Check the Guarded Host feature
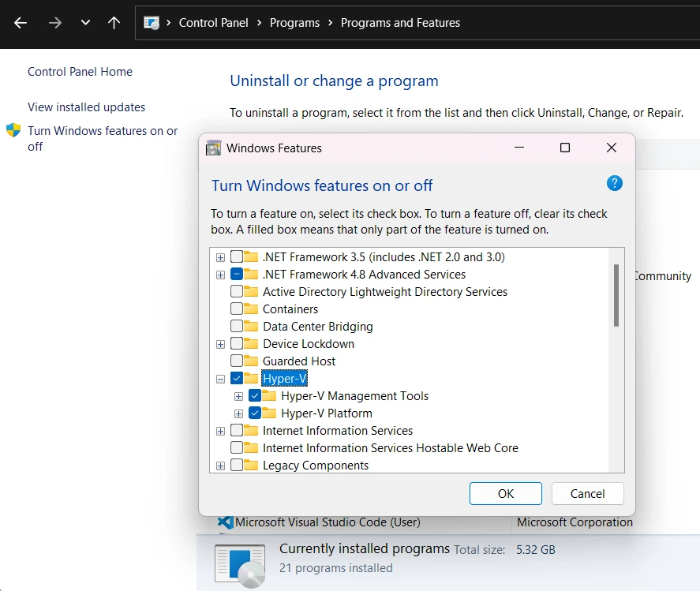This screenshot has height=591, width=700. (x=236, y=361)
